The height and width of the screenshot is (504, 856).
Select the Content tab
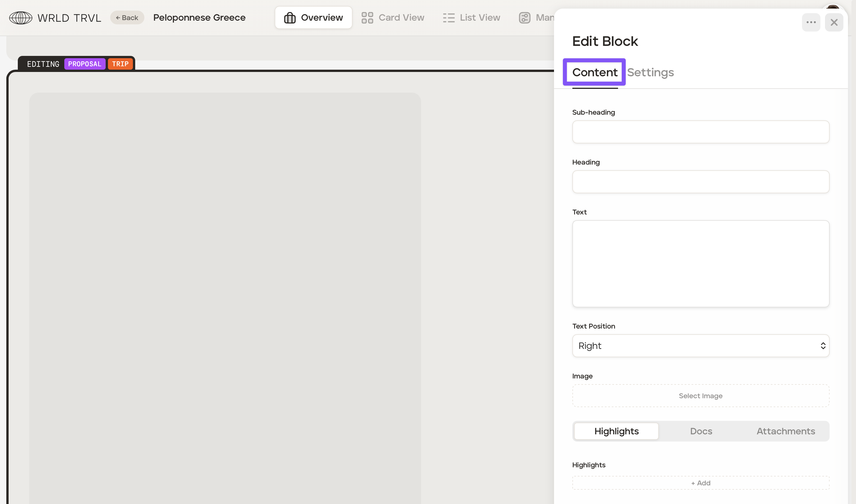pyautogui.click(x=594, y=72)
